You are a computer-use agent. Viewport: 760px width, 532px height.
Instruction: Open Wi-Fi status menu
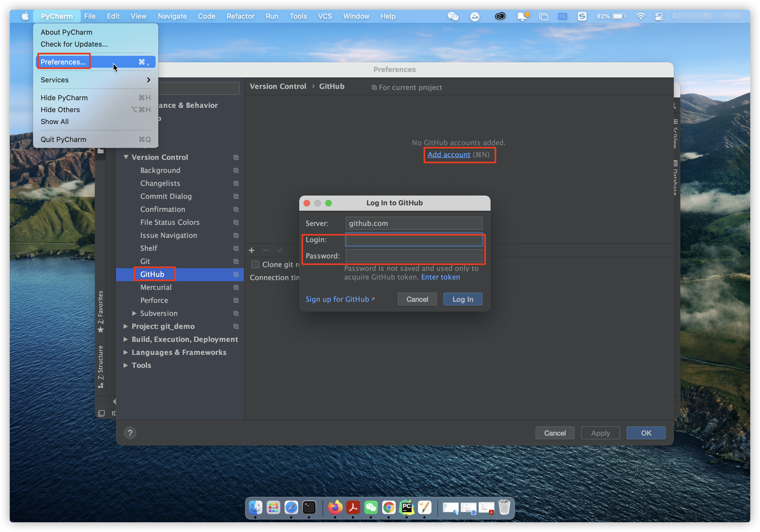click(x=640, y=16)
